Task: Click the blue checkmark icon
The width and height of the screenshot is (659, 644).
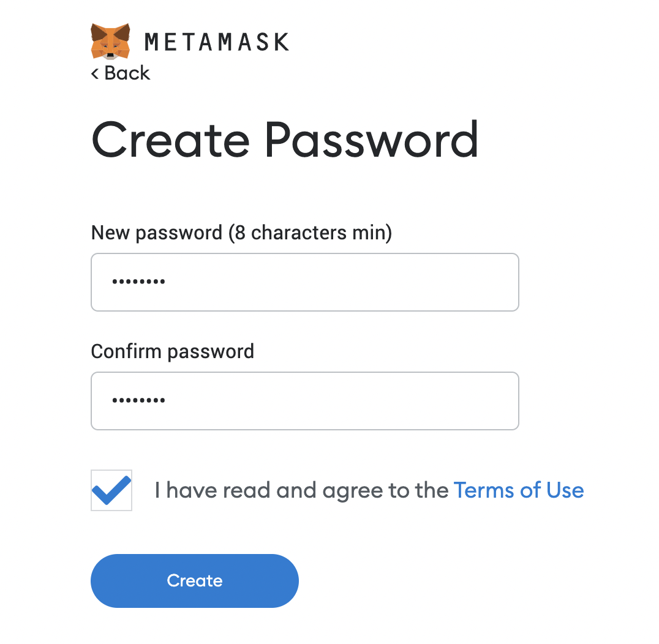Action: (111, 490)
